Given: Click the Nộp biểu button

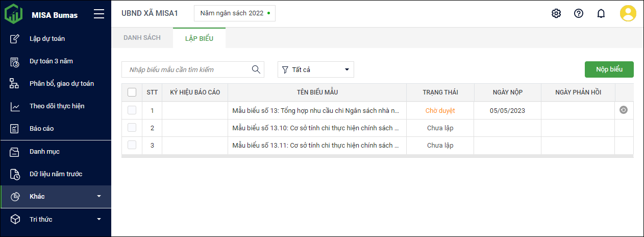Looking at the screenshot, I should tap(609, 69).
